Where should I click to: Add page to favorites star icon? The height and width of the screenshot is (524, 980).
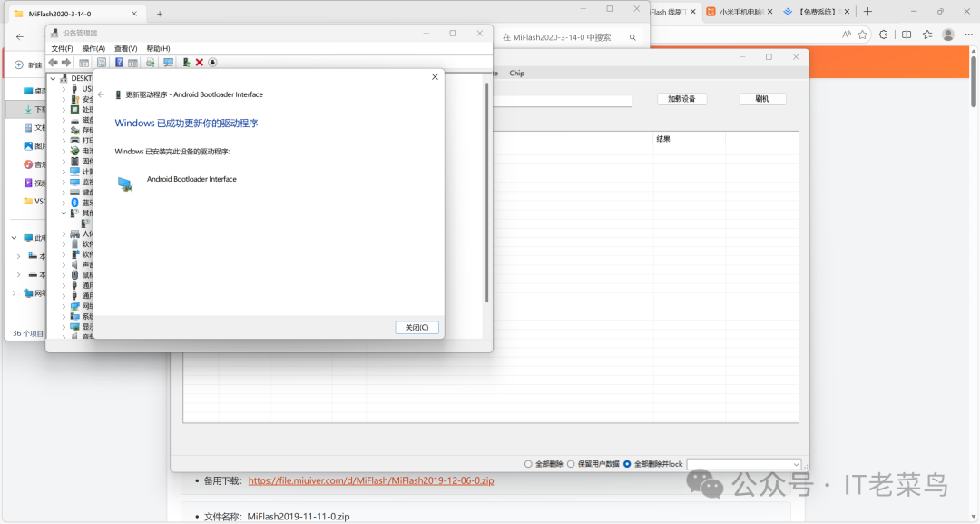(x=863, y=35)
